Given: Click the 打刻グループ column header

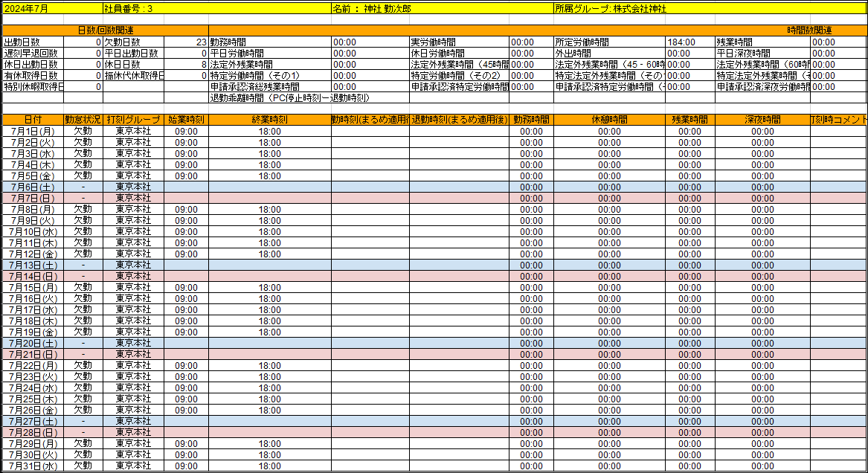Looking at the screenshot, I should pyautogui.click(x=133, y=120).
